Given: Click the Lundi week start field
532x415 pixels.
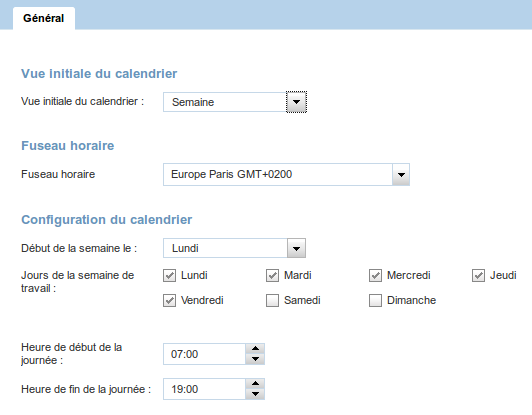Looking at the screenshot, I should (225, 248).
